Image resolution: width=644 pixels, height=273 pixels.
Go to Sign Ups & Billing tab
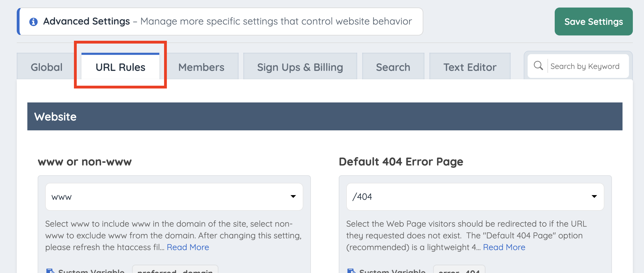click(x=300, y=67)
